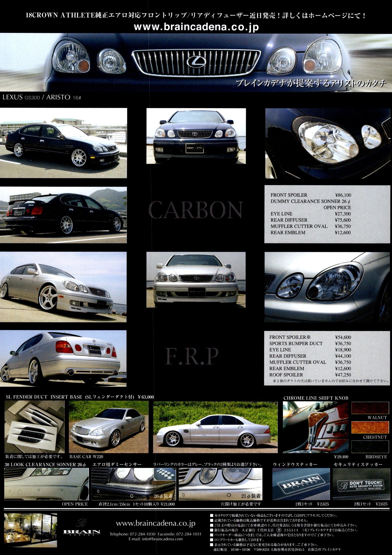Open the 26φ dummy sensor fitted photo

(x=134, y=484)
